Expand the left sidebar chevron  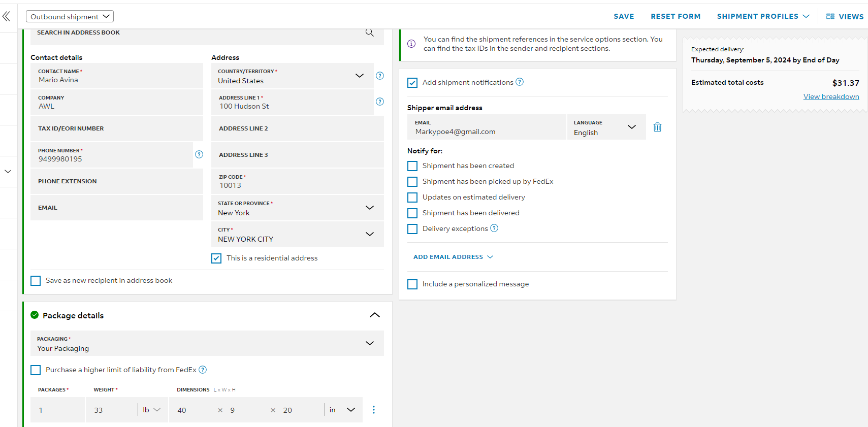pyautogui.click(x=8, y=172)
